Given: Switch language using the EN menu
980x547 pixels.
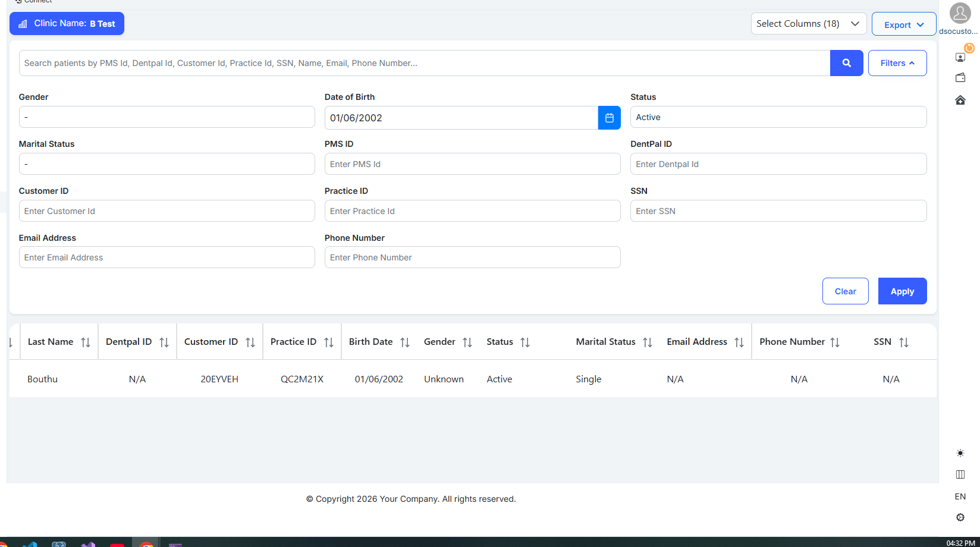Looking at the screenshot, I should [960, 496].
